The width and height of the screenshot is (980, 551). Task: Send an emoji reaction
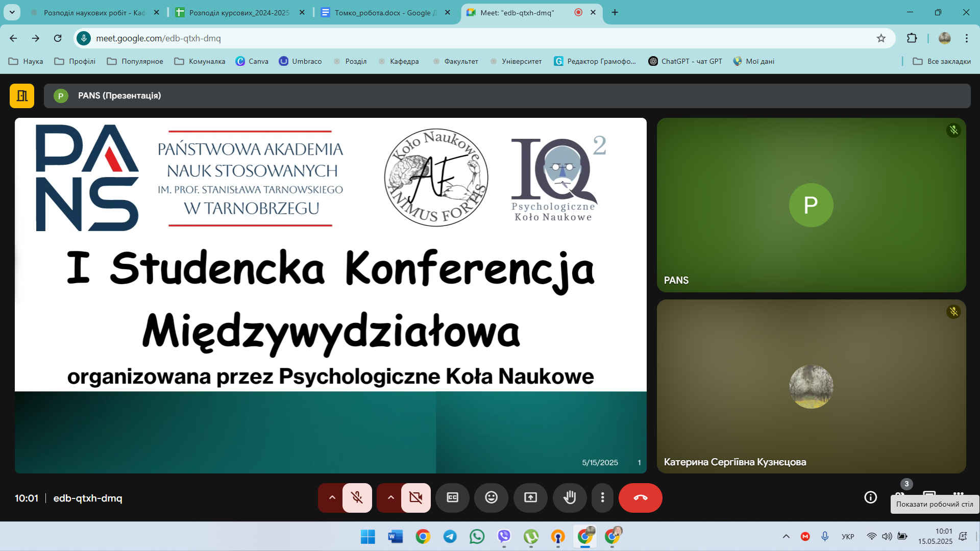click(491, 497)
